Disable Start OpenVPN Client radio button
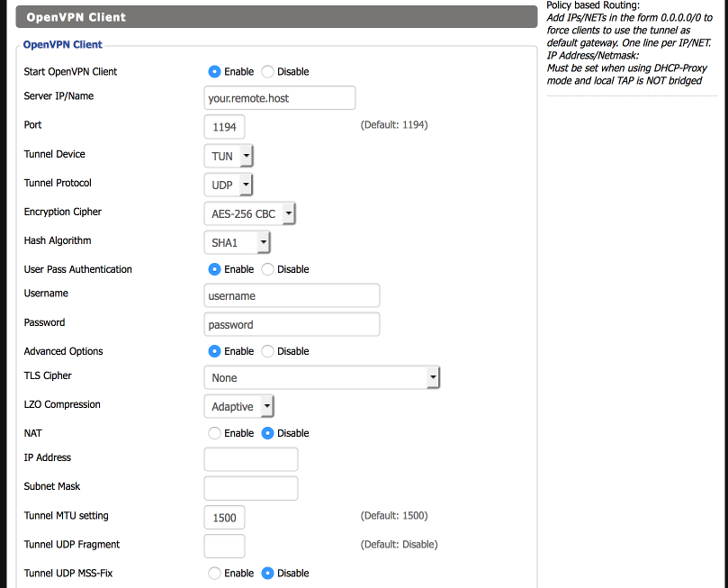Screen dimensions: 728x588 (267, 71)
